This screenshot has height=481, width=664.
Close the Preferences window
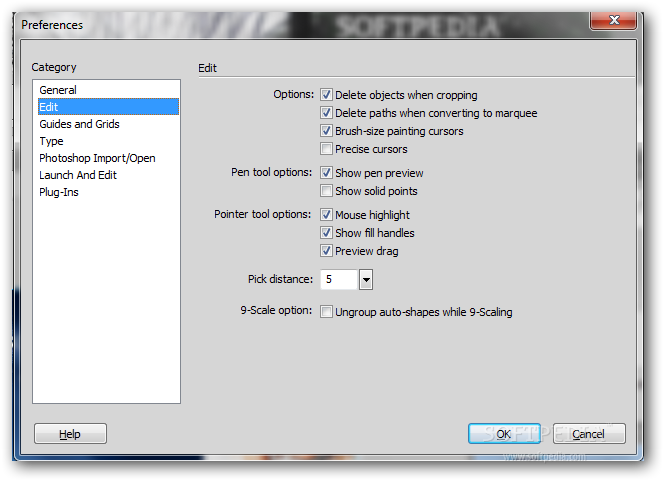tap(613, 20)
